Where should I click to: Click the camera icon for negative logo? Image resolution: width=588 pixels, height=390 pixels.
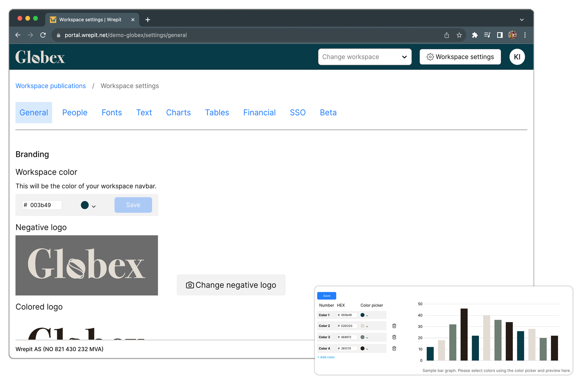188,285
